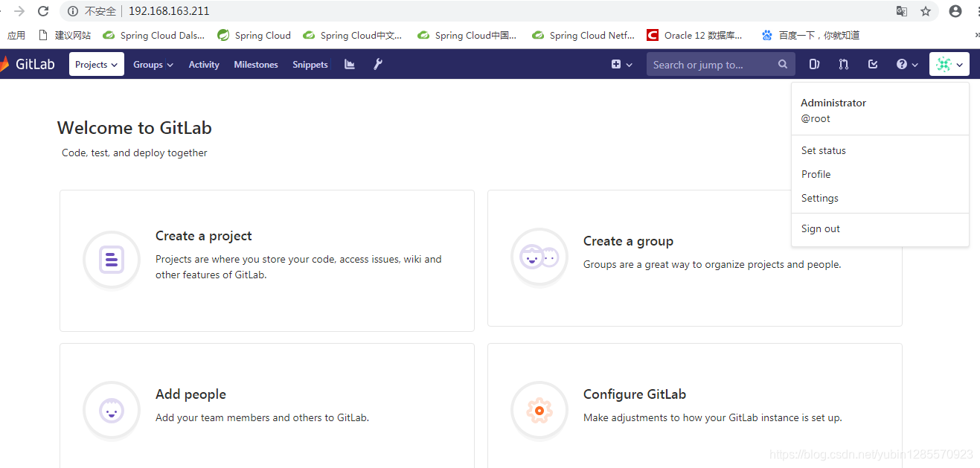Open the 百度一下 bookmark
Screen dimensions: 980x468
[811, 35]
